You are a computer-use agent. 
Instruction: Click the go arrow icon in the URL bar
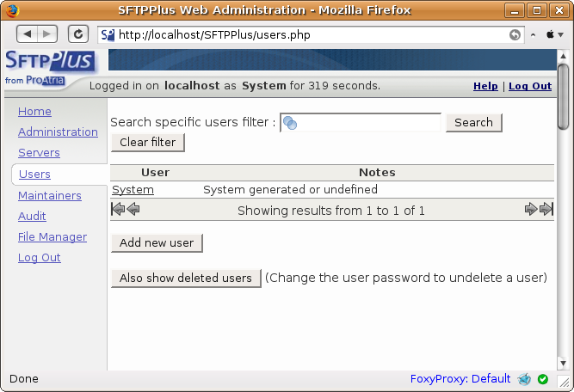(515, 34)
